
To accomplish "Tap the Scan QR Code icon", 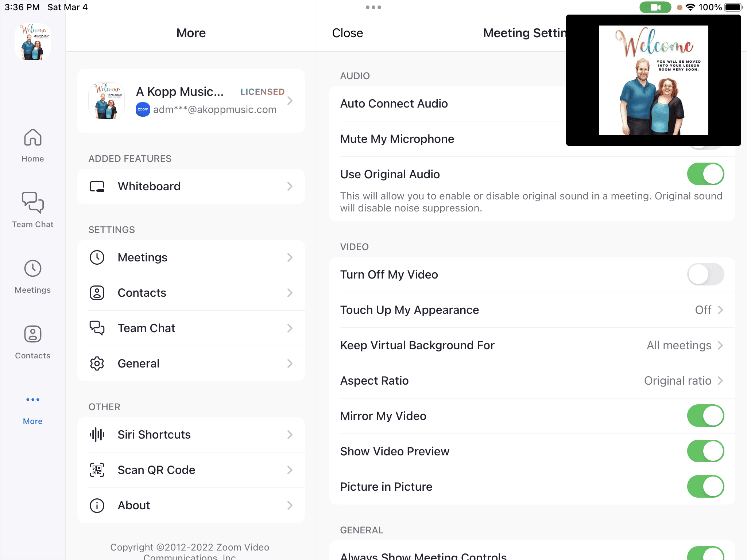I will pos(97,470).
